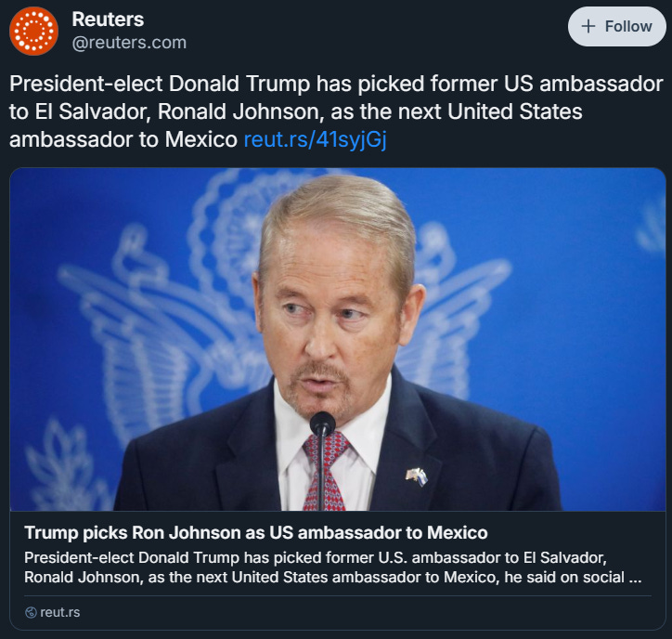The image size is (672, 639).
Task: Open the @reuters.com handle
Action: [x=129, y=43]
